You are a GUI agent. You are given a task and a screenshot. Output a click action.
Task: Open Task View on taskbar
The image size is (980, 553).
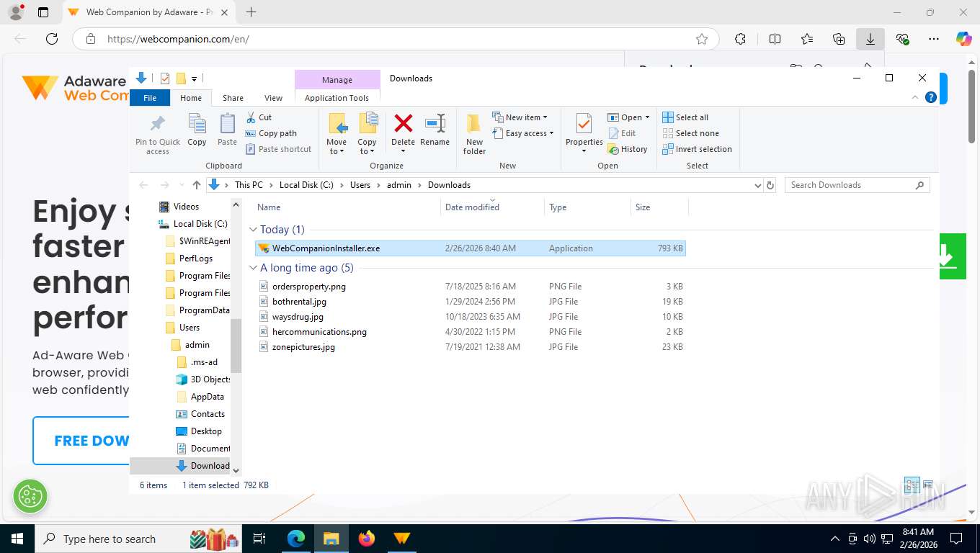click(x=259, y=539)
